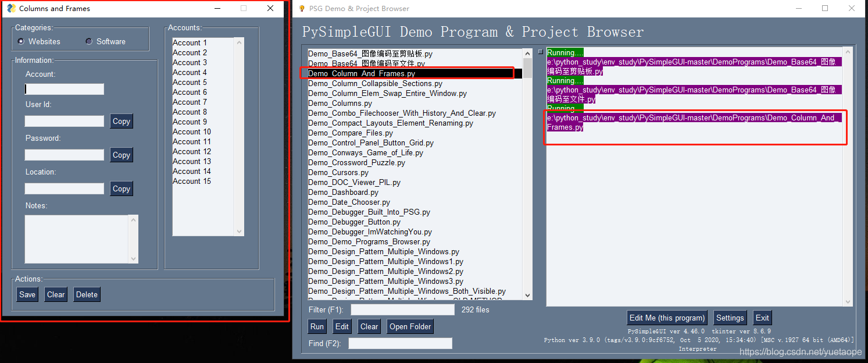The image size is (868, 363).
Task: Select Demo_Control_Panel_Button_Grid.py
Action: [x=415, y=143]
